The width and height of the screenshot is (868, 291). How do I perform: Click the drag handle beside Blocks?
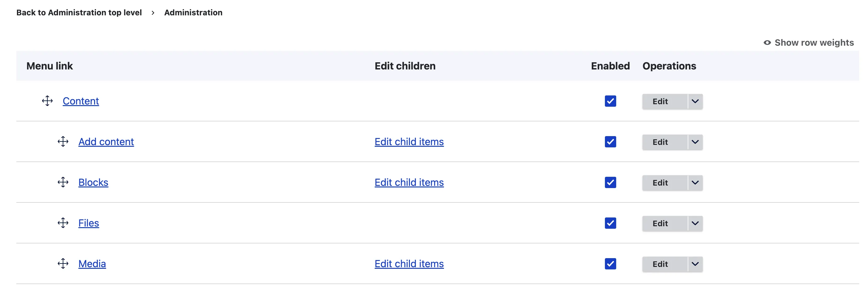click(x=63, y=182)
